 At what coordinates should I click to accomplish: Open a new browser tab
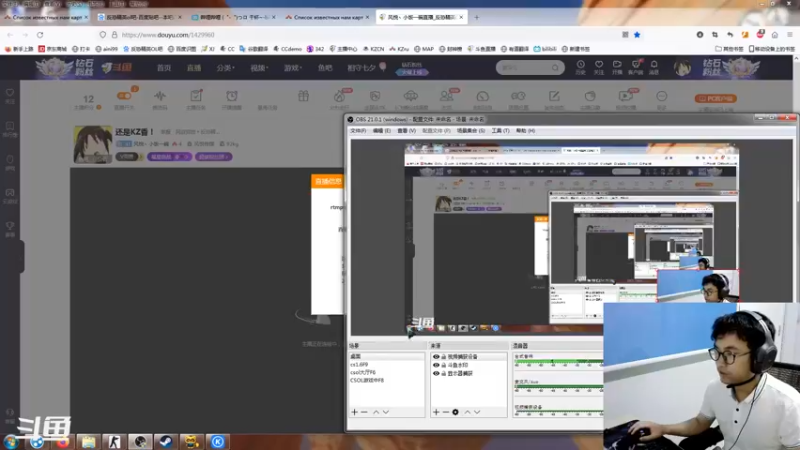pyautogui.click(x=477, y=17)
